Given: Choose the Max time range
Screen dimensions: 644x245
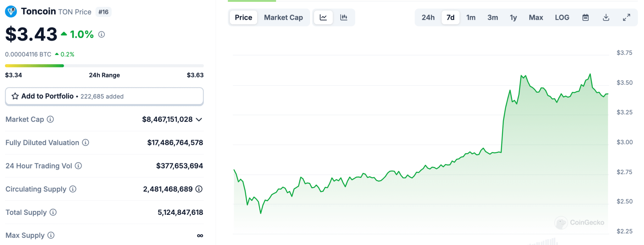Looking at the screenshot, I should (536, 18).
